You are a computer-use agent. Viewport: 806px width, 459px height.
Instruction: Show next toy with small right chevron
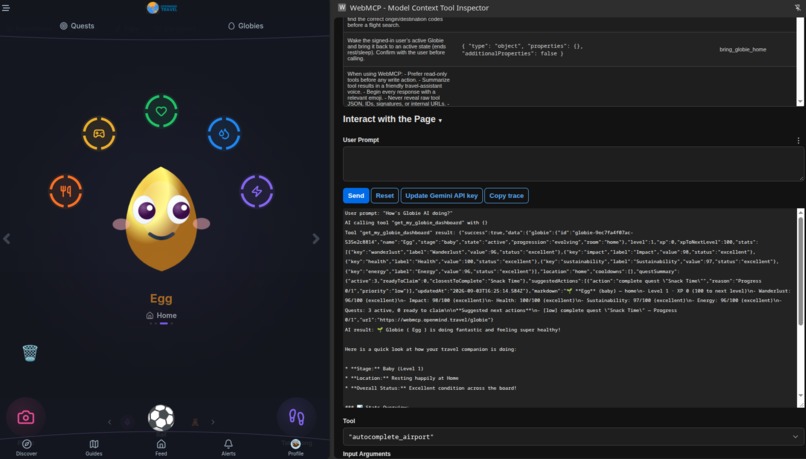(x=213, y=422)
